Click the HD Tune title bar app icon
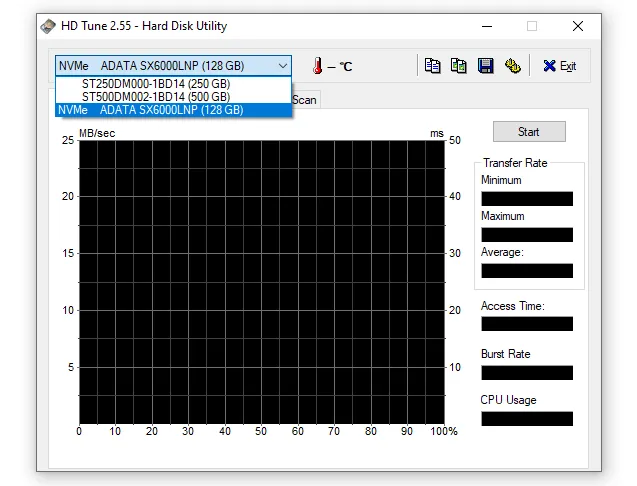The height and width of the screenshot is (486, 637). point(48,26)
